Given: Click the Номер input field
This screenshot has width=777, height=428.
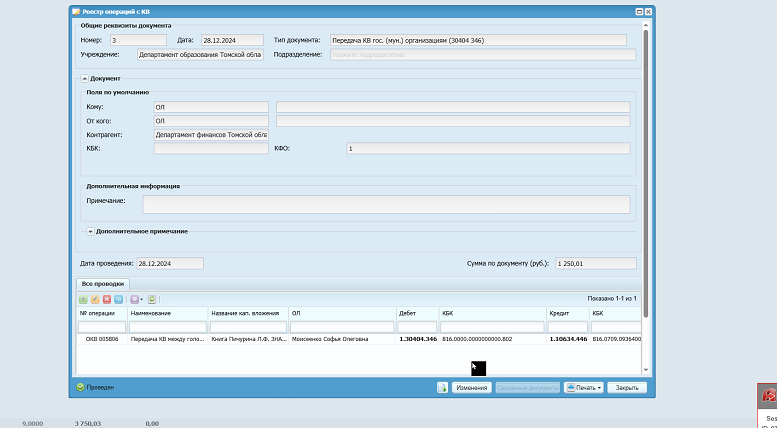Looking at the screenshot, I should click(x=138, y=40).
